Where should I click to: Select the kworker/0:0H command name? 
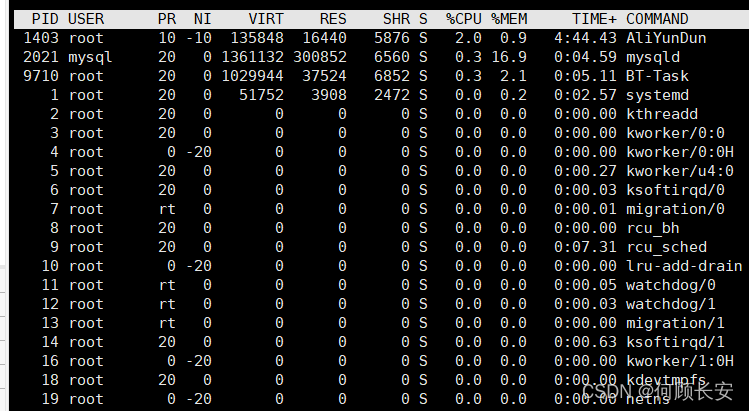(x=680, y=152)
